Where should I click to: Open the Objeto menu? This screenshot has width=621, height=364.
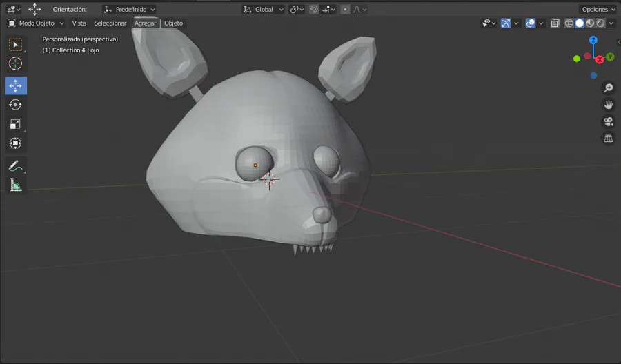point(173,23)
